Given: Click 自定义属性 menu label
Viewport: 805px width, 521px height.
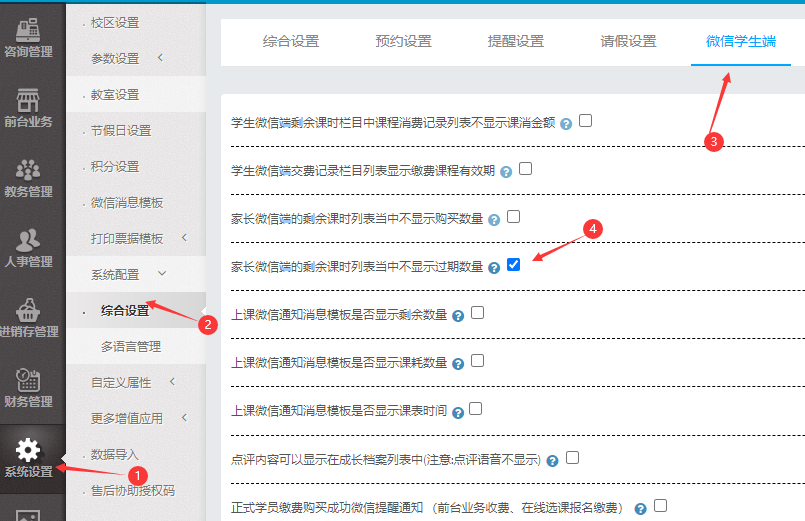Looking at the screenshot, I should pos(121,382).
